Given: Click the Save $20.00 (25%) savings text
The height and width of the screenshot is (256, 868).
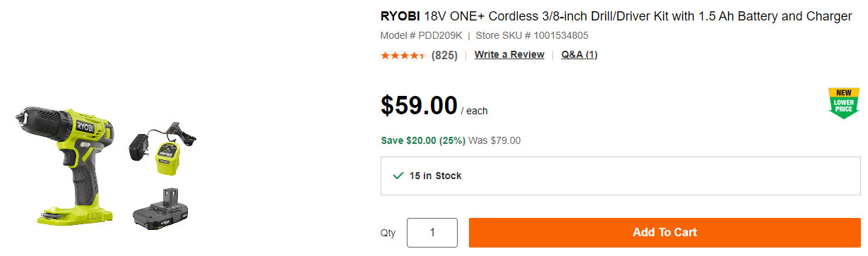Looking at the screenshot, I should pyautogui.click(x=423, y=140).
